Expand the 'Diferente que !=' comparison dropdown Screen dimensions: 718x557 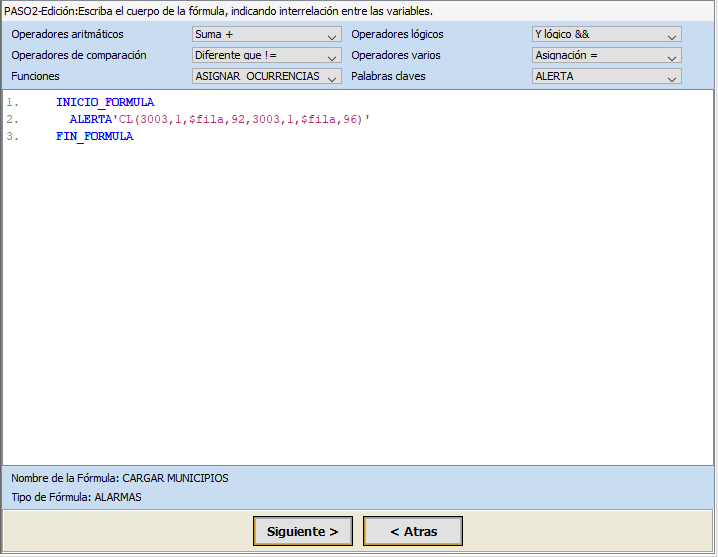[x=266, y=56]
